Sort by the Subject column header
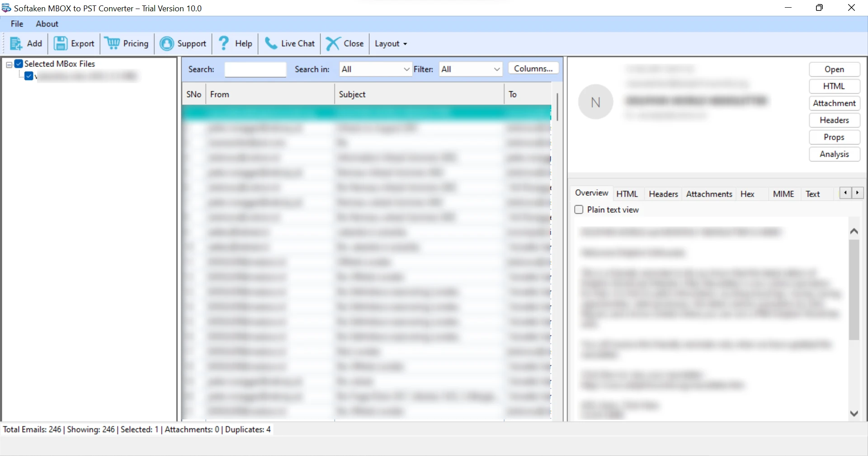Screen dimensions: 868x456 [419, 94]
